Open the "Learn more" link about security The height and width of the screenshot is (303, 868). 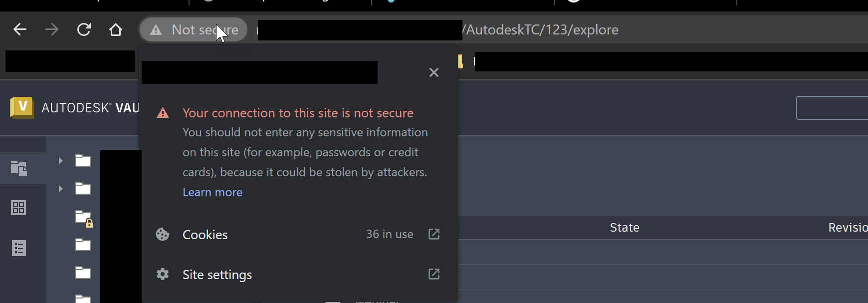(212, 192)
